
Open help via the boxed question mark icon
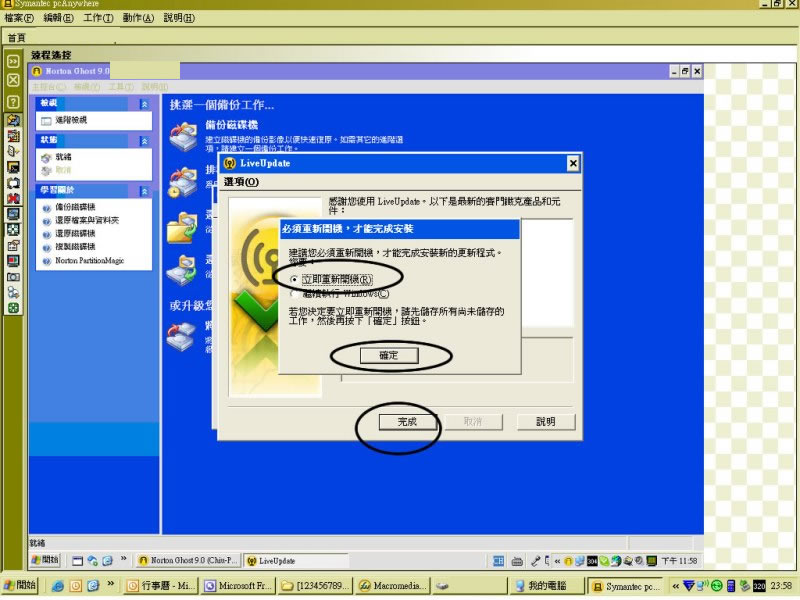[13, 102]
